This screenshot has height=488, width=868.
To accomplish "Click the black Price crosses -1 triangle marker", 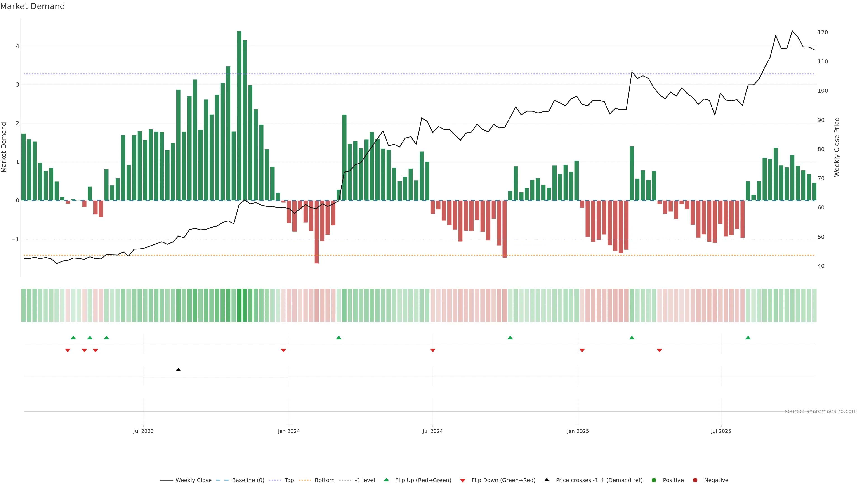I will tap(178, 370).
